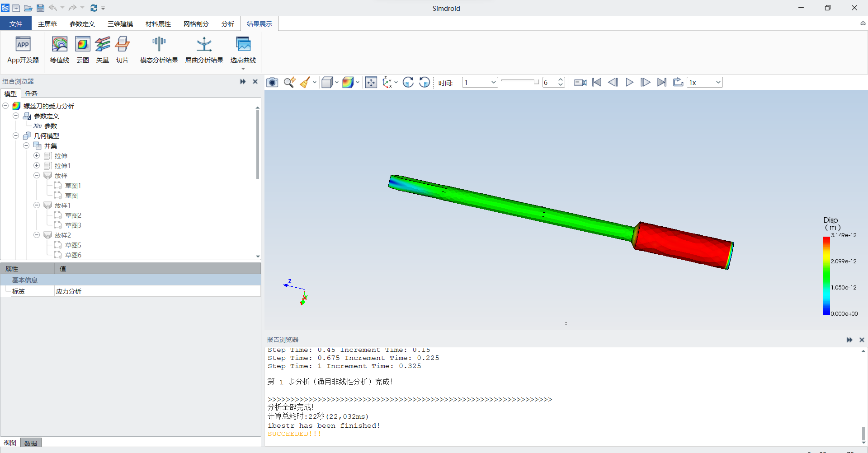Collapse the 放样1 tree node
This screenshot has height=453, width=868.
[37, 205]
